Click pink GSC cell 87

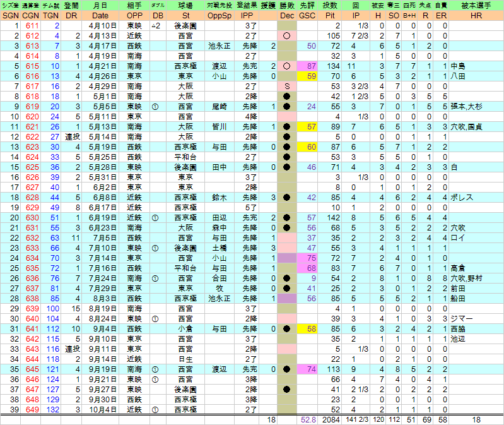[x=307, y=66]
